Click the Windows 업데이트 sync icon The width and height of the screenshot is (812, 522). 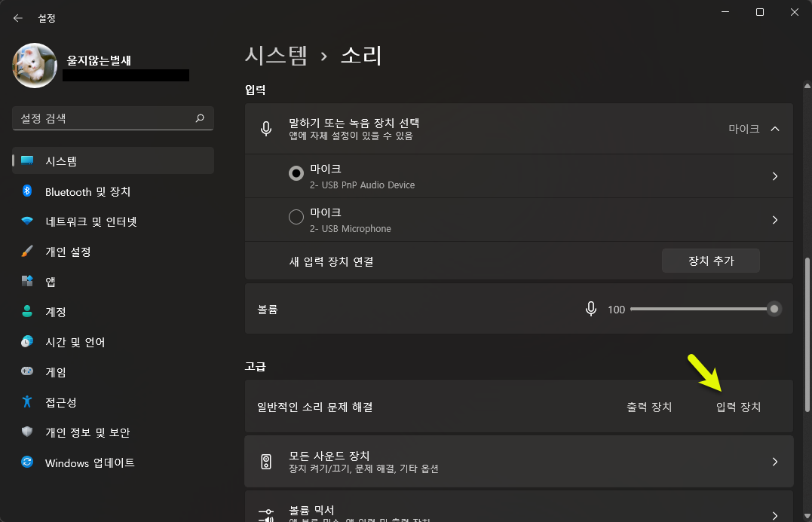click(x=27, y=462)
